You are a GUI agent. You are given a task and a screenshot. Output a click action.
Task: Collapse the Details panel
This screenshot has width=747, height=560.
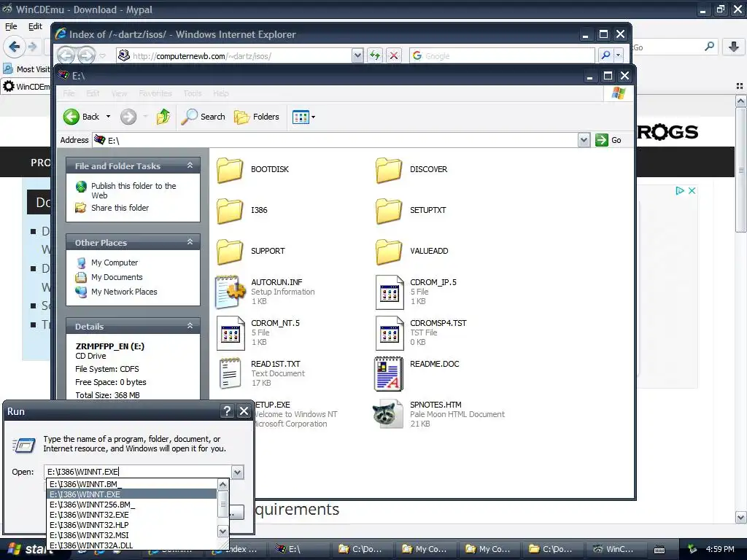coord(190,326)
